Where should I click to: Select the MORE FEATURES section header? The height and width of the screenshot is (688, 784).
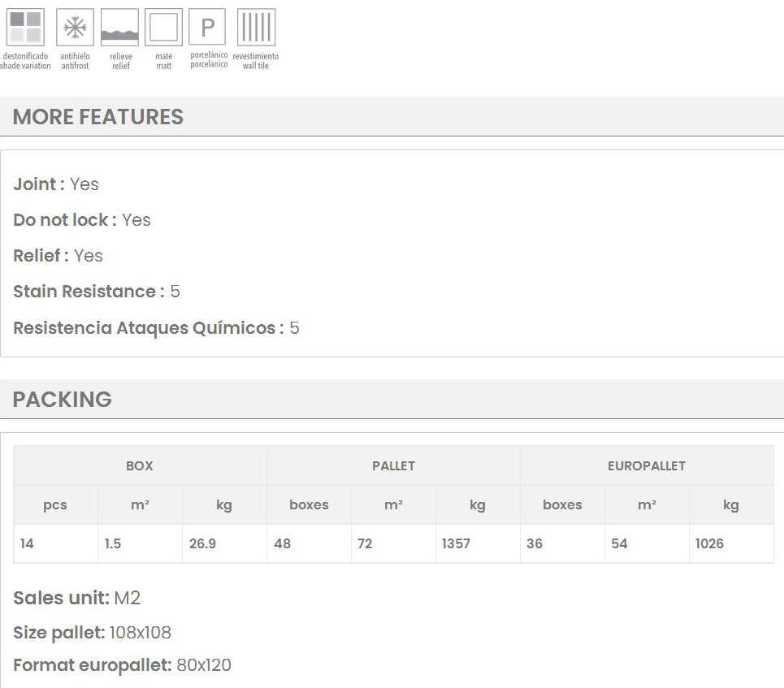pos(98,117)
